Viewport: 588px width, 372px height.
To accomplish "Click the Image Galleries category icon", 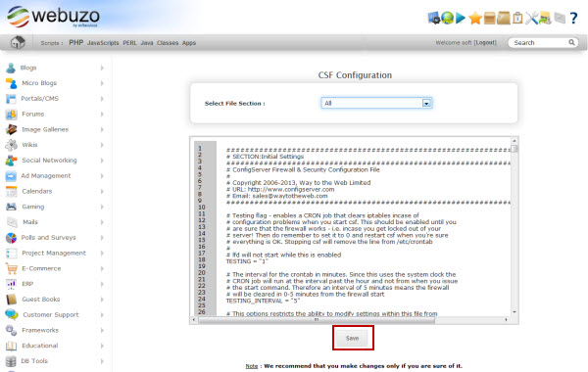I will (x=11, y=129).
